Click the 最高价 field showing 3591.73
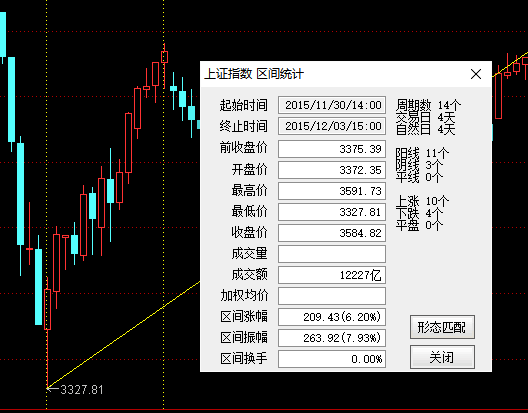The height and width of the screenshot is (413, 528). (x=332, y=191)
